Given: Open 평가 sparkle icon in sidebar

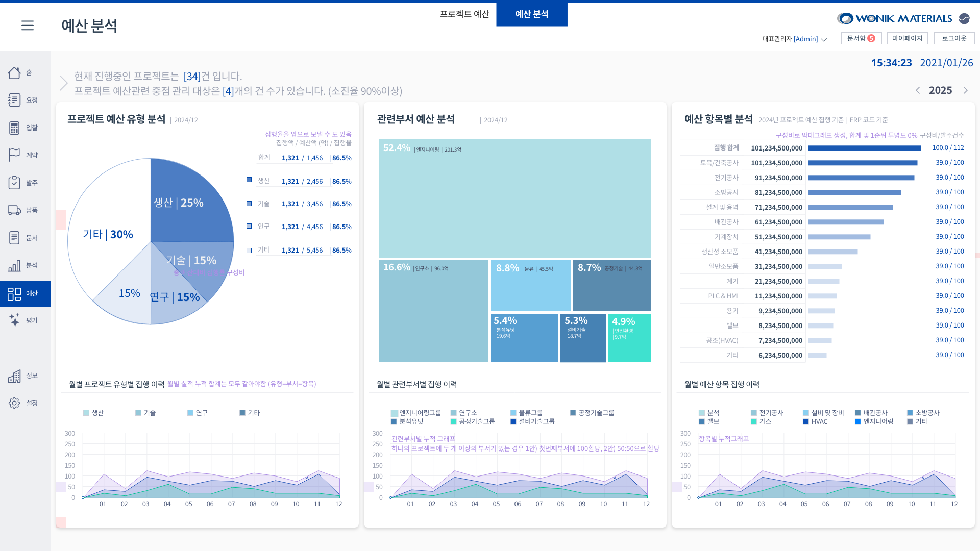Looking at the screenshot, I should pos(14,320).
